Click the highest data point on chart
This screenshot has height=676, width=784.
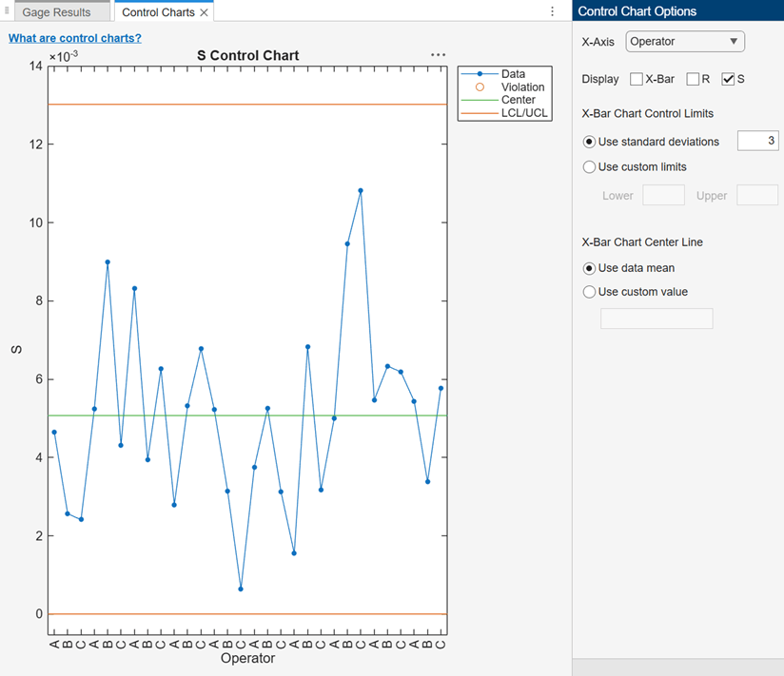click(361, 191)
